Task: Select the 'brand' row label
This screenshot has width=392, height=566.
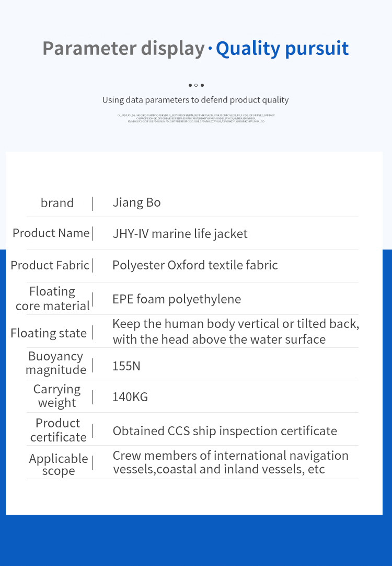Action: pos(57,203)
